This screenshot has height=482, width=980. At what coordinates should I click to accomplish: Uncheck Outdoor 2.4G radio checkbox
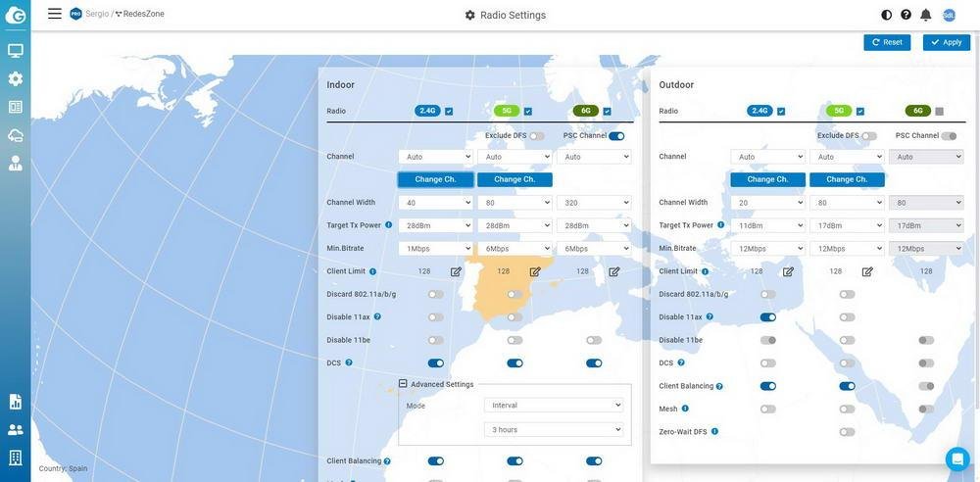tap(781, 112)
